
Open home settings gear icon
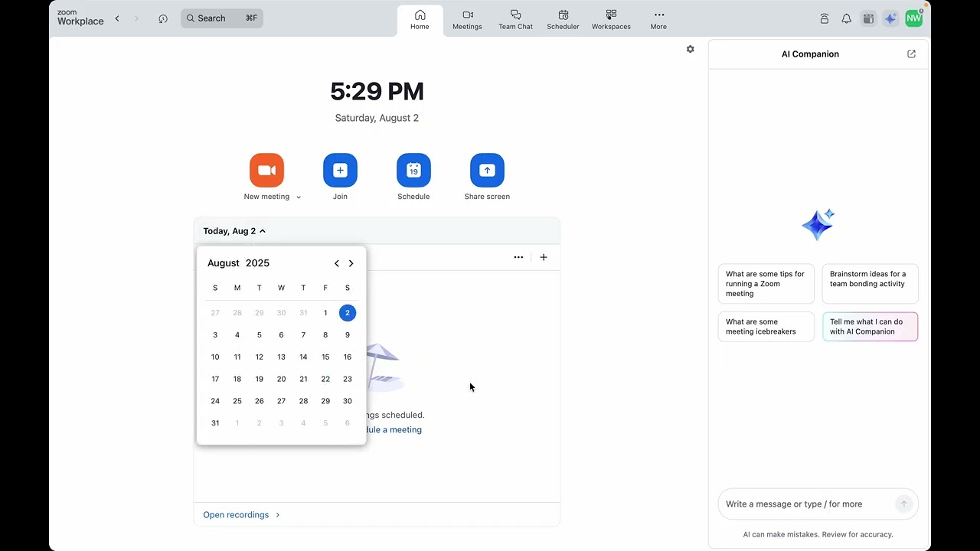[x=690, y=49]
